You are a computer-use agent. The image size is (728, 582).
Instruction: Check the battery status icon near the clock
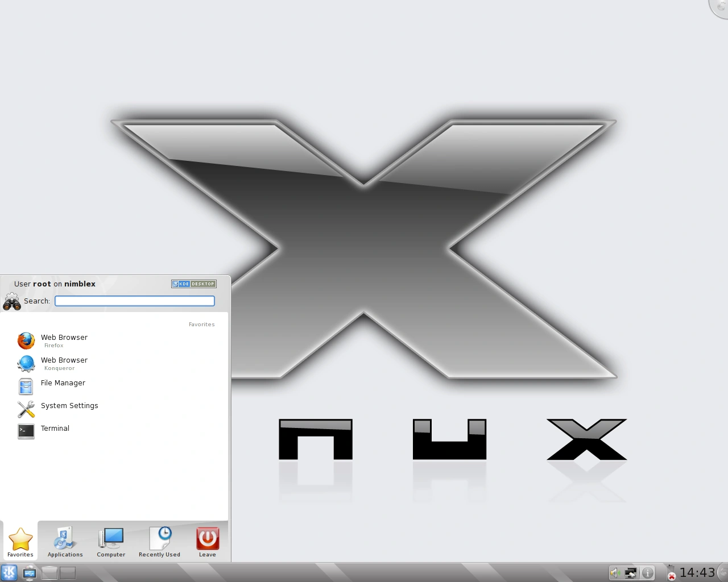670,572
